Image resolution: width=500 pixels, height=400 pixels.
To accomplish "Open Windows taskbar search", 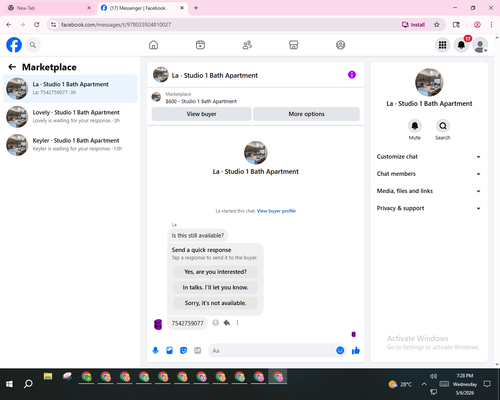I will [x=28, y=384].
